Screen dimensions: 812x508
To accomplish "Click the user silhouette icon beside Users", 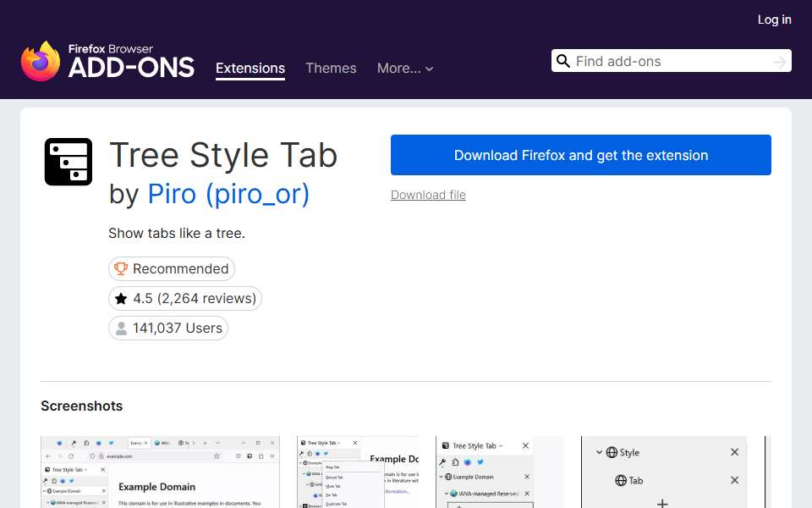I will (121, 329).
